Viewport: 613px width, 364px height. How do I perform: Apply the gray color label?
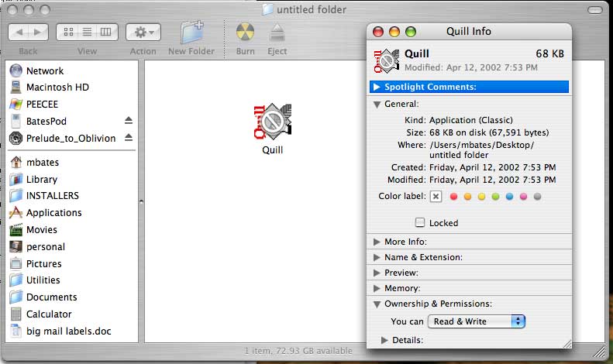[538, 197]
